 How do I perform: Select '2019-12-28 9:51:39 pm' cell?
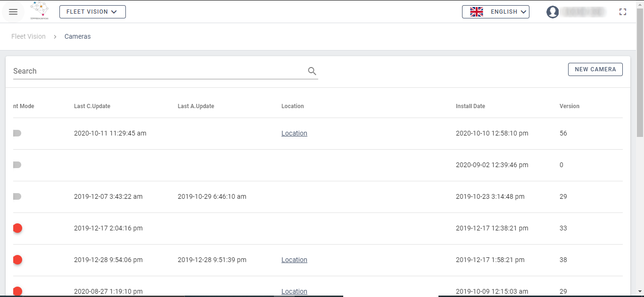click(x=212, y=260)
